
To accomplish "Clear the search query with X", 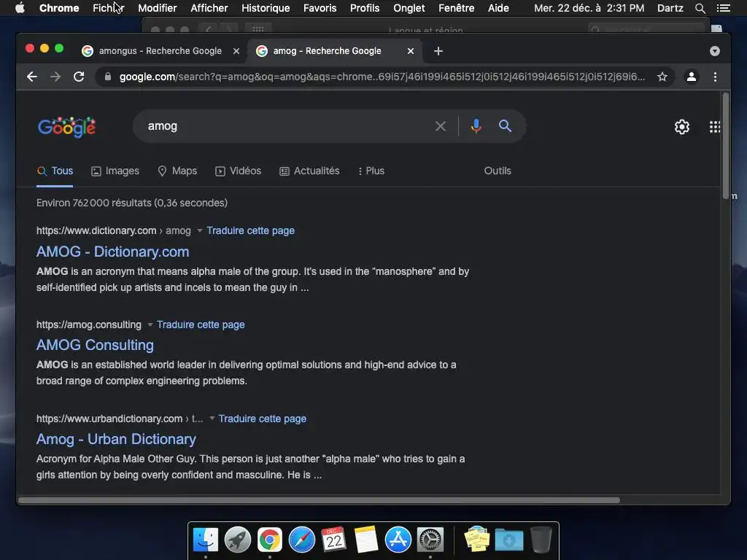I will pos(441,126).
